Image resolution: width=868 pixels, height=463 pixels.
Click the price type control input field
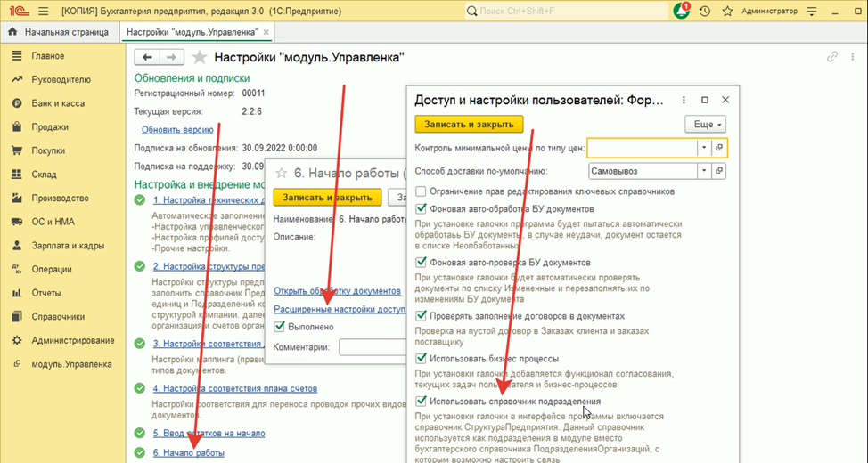643,148
